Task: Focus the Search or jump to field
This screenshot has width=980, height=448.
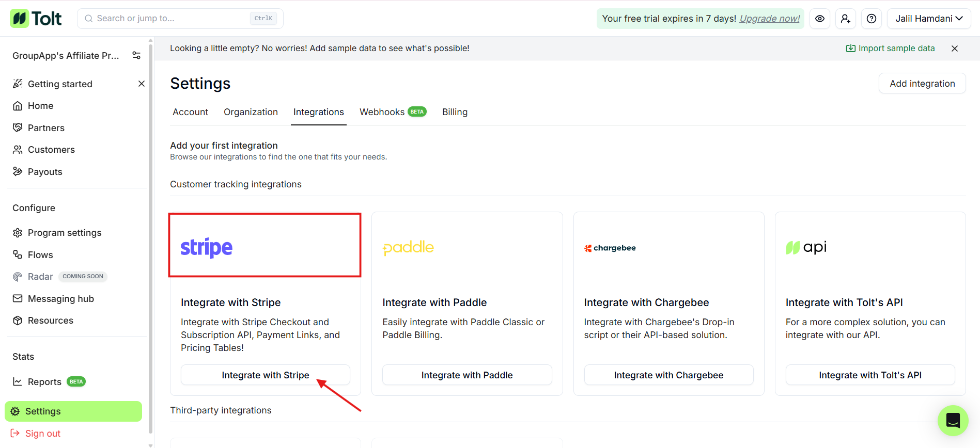Action: pyautogui.click(x=180, y=19)
